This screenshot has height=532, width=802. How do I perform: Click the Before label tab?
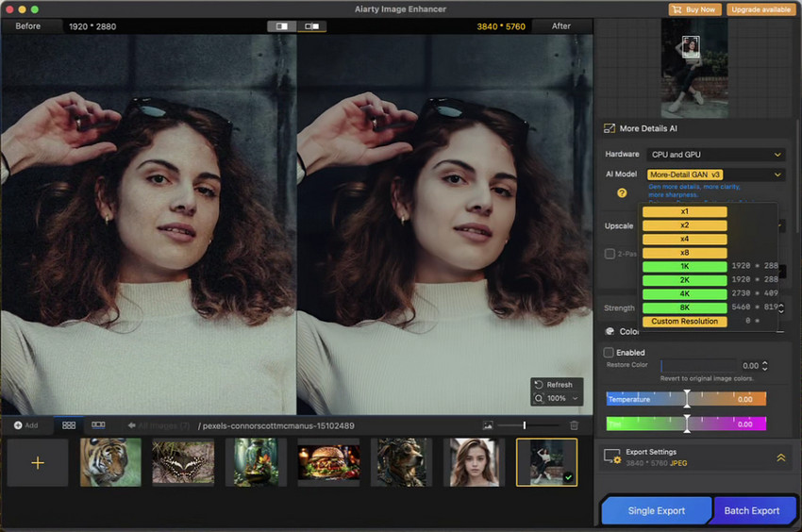pos(27,26)
